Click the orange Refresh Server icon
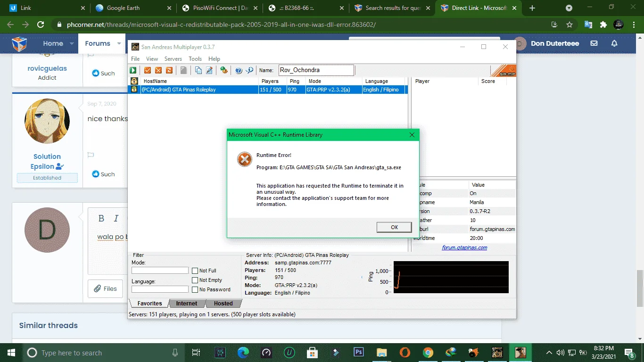This screenshot has width=644, height=362. click(169, 70)
